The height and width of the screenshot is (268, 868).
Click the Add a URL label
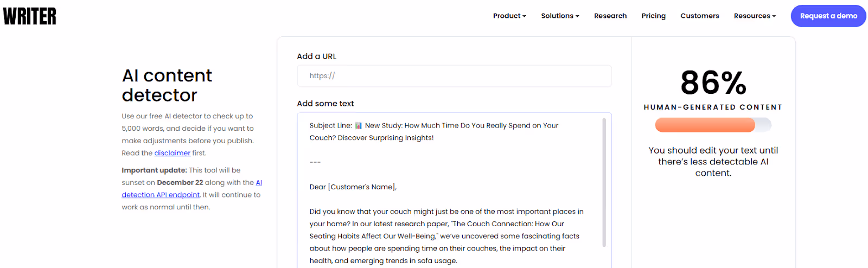coord(316,56)
